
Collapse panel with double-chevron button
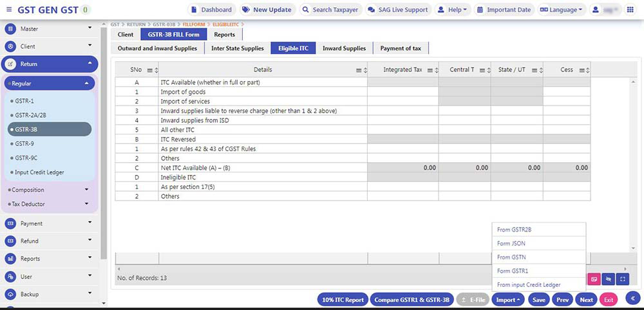(x=632, y=298)
